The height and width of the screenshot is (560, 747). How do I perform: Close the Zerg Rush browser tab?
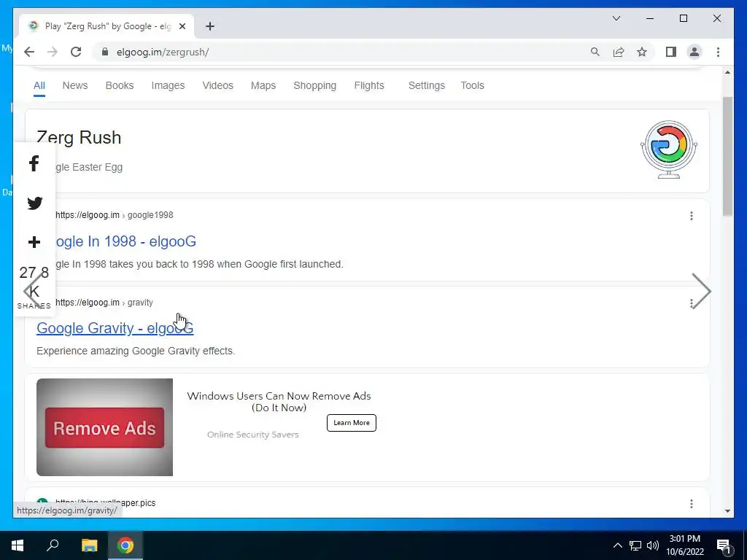(182, 26)
